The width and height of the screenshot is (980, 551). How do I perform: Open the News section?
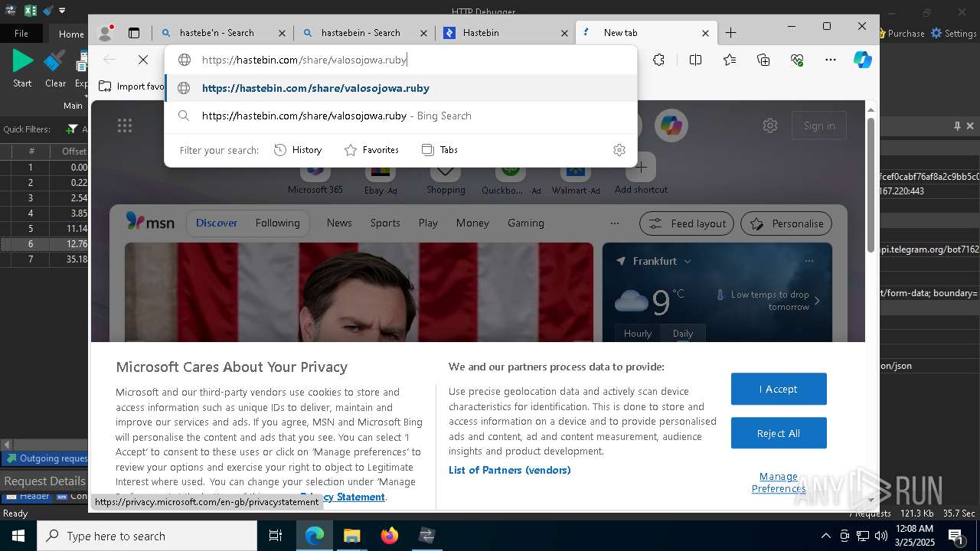[339, 223]
